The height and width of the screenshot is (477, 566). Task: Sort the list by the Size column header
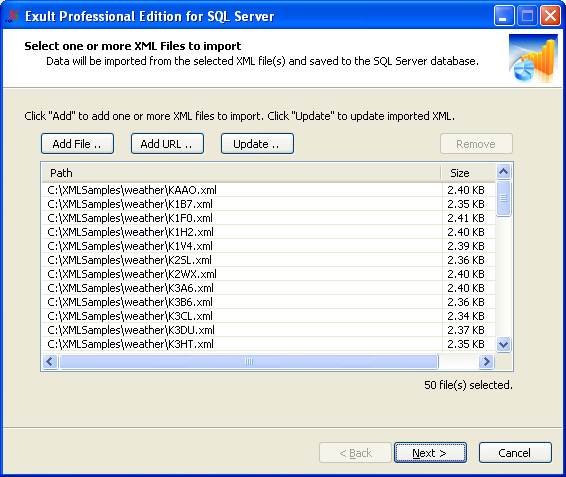(468, 173)
